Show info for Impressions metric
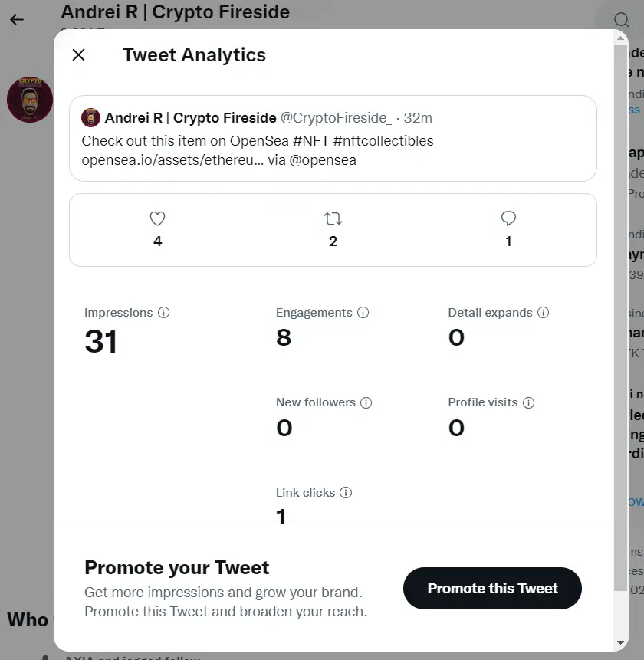Image resolution: width=644 pixels, height=660 pixels. [x=164, y=313]
